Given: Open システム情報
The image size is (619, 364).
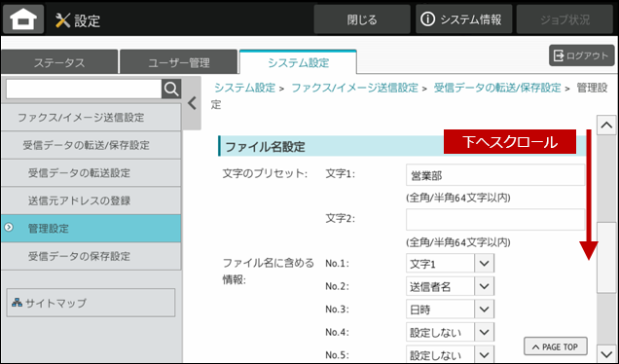Looking at the screenshot, I should [463, 19].
